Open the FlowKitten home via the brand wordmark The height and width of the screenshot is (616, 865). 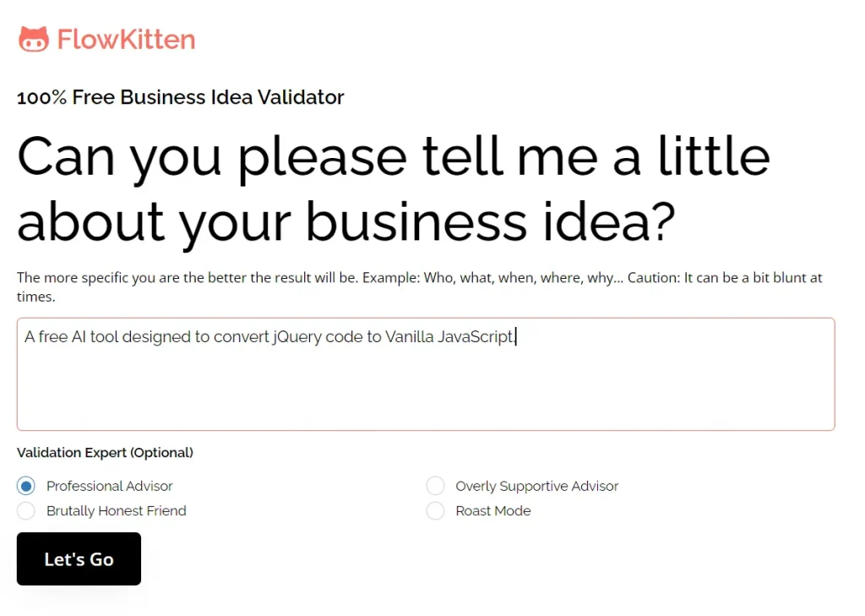tap(124, 38)
